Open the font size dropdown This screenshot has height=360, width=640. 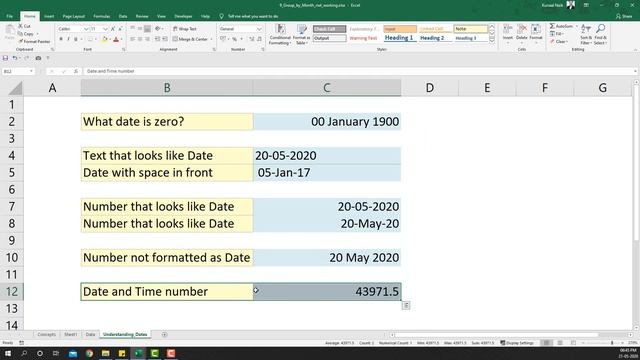105,29
